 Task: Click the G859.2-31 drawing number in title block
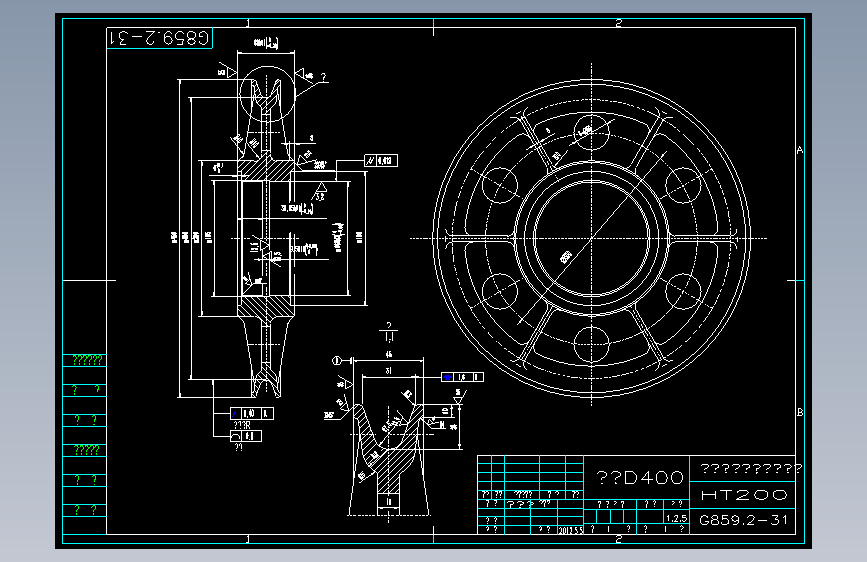743,520
